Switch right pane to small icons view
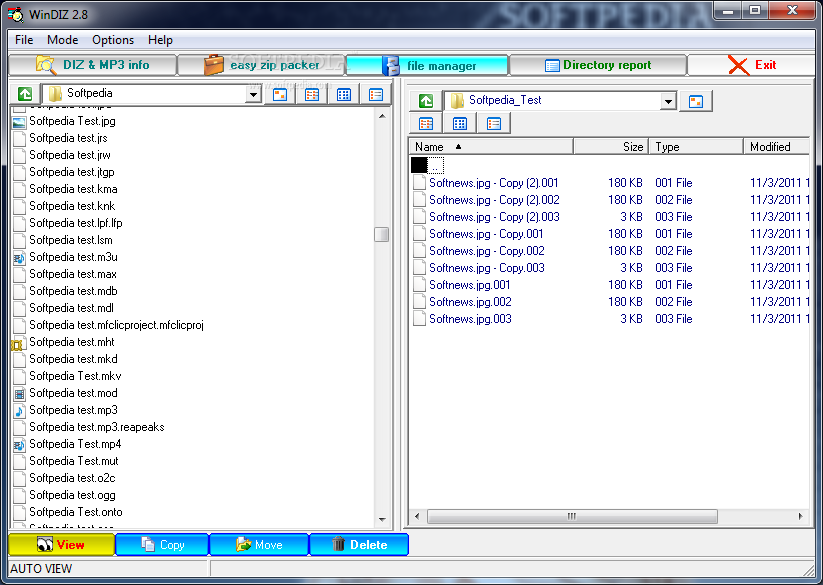The width and height of the screenshot is (823, 585). pyautogui.click(x=426, y=124)
